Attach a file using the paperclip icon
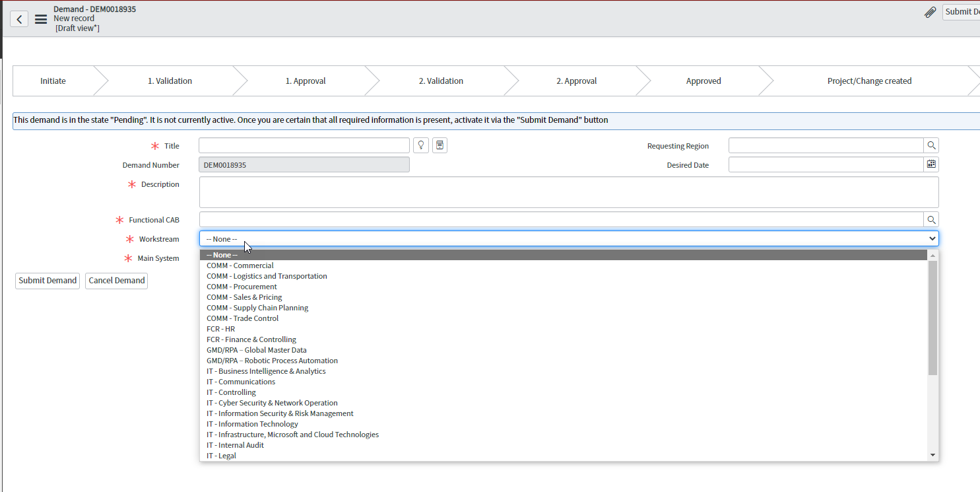Screen dimensions: 980x492 [x=930, y=12]
